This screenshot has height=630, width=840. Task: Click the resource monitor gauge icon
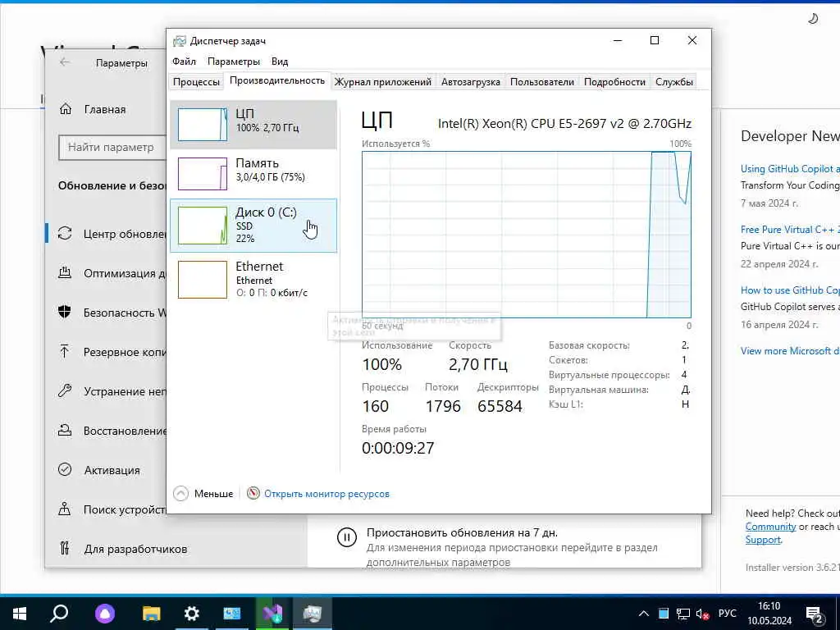(x=253, y=493)
